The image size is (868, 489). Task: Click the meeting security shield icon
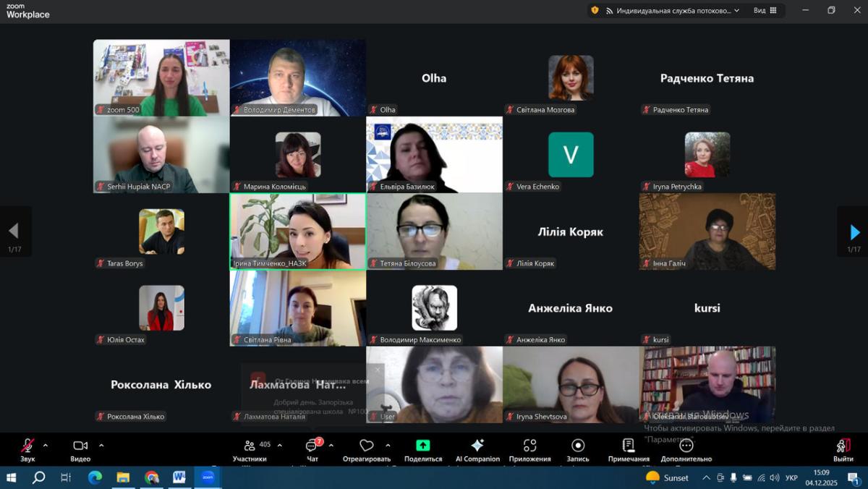(595, 10)
